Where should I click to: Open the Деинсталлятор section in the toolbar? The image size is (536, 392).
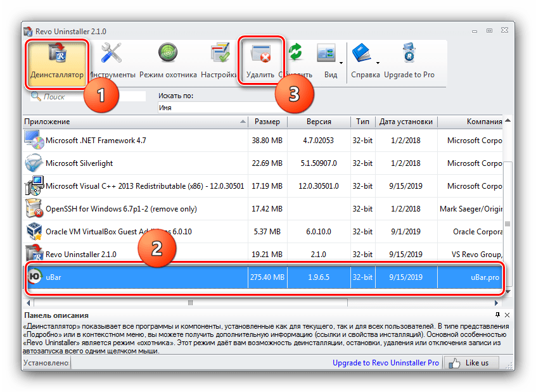(58, 62)
